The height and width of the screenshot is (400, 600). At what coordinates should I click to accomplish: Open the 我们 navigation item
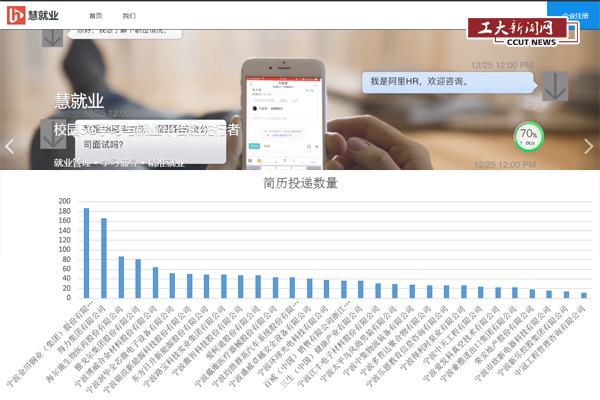point(129,16)
